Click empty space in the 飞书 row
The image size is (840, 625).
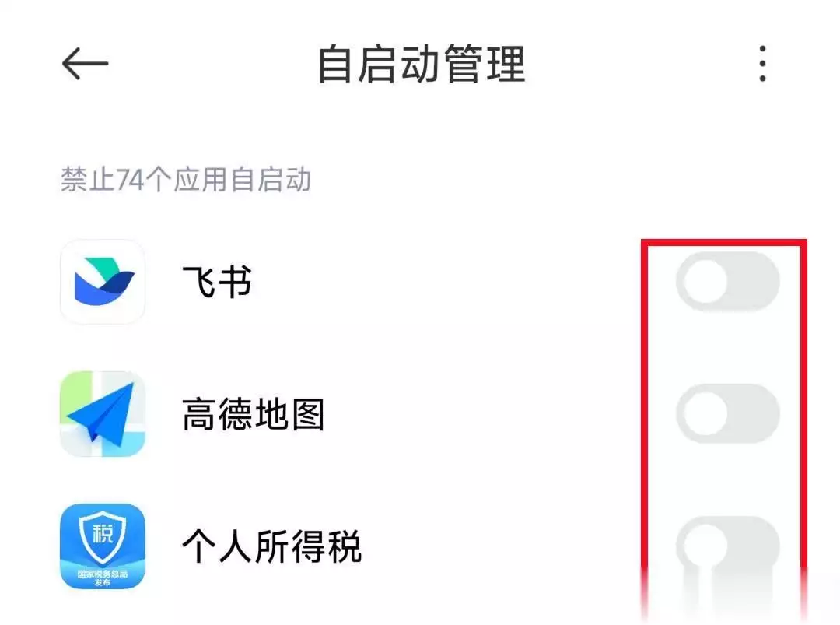coord(445,282)
